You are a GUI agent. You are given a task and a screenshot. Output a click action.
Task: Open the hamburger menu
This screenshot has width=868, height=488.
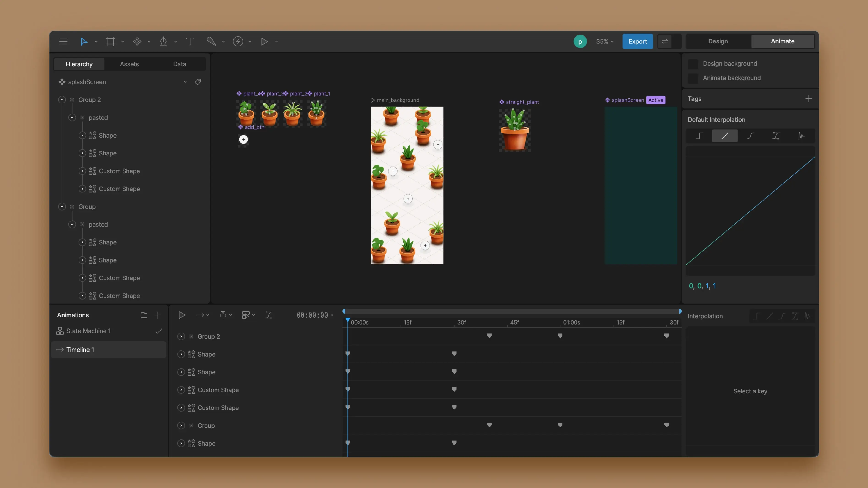click(63, 41)
